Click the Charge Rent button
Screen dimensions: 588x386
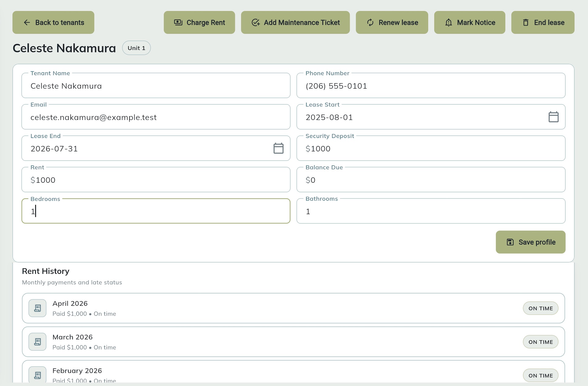pos(199,22)
